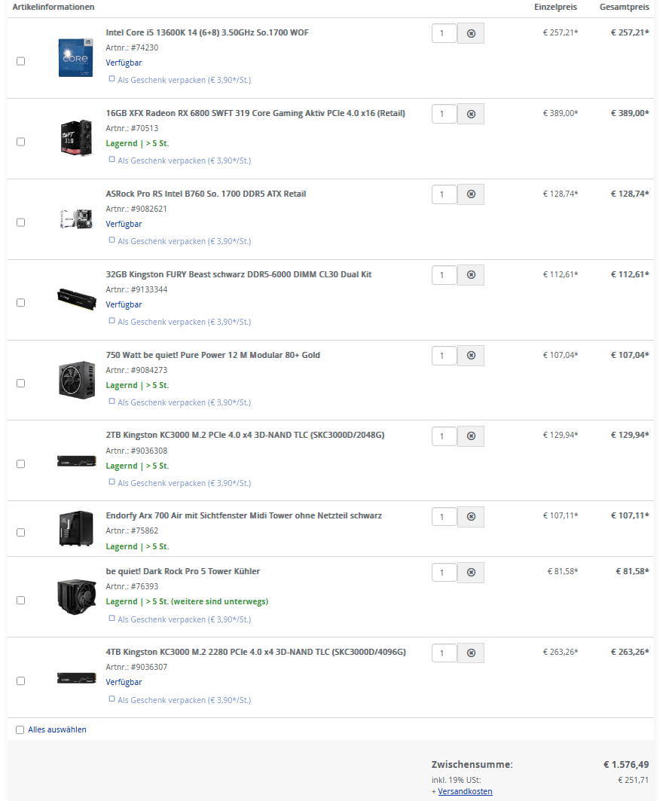This screenshot has width=672, height=801.
Task: Check 'Alles auswählen' to select all items
Action: point(20,730)
